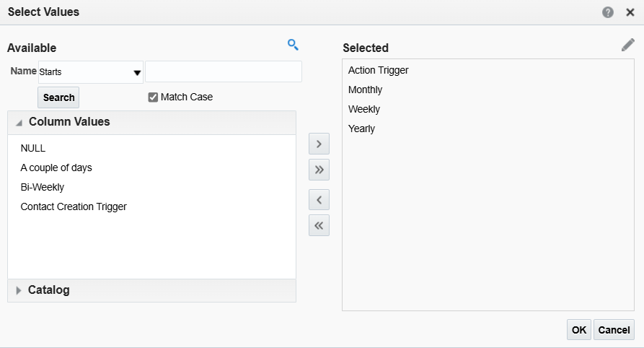
Task: Select Action Trigger in Selected list
Action: pos(379,70)
